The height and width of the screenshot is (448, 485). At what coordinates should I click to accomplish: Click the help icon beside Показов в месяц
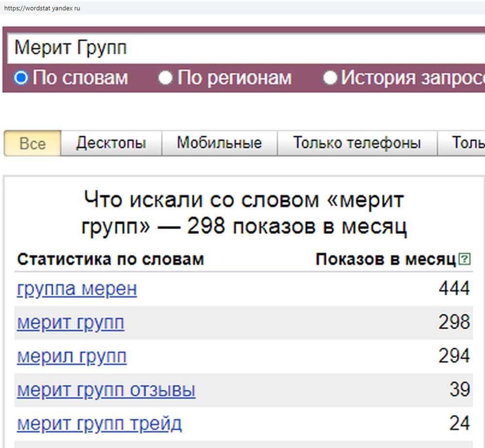[464, 259]
